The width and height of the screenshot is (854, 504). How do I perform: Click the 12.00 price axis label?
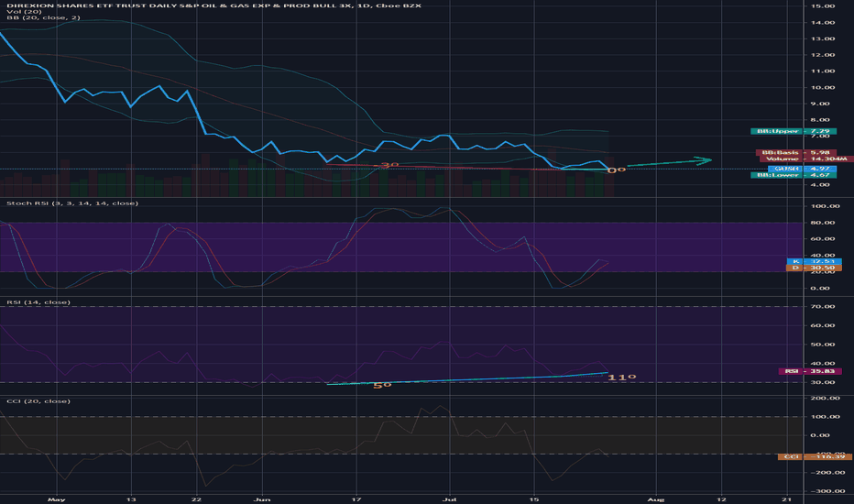pos(823,55)
